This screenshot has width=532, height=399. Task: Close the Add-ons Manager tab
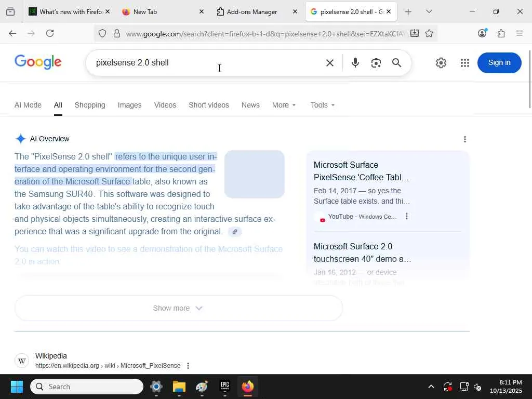(x=295, y=12)
